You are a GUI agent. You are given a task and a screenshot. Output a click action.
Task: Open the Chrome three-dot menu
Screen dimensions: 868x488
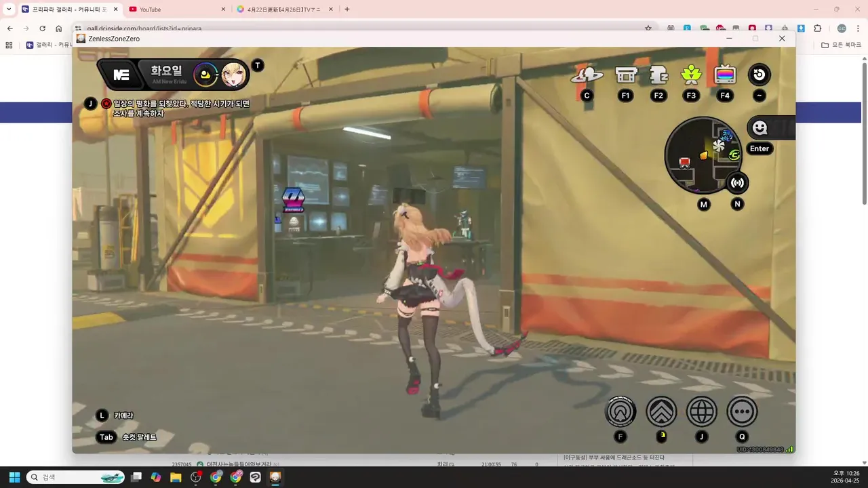tap(859, 28)
